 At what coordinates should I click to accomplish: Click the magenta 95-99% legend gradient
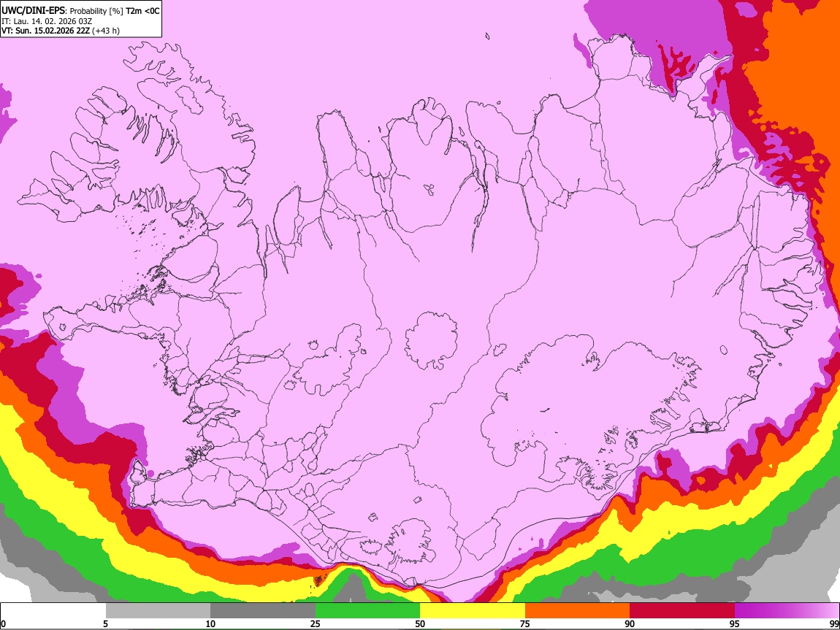[787, 611]
